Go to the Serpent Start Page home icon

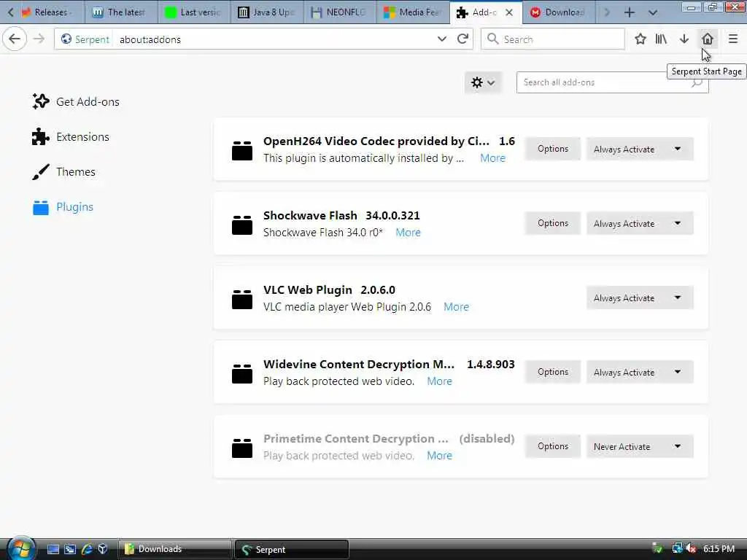(708, 39)
